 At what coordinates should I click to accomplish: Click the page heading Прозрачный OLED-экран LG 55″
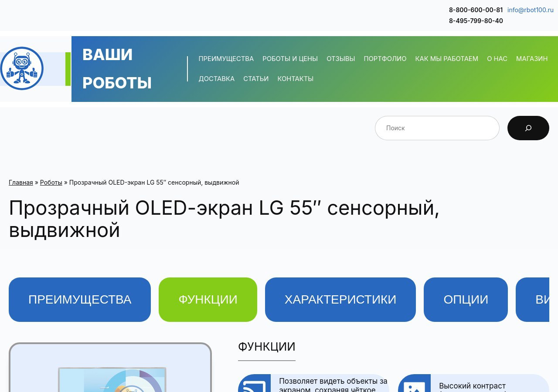click(224, 219)
